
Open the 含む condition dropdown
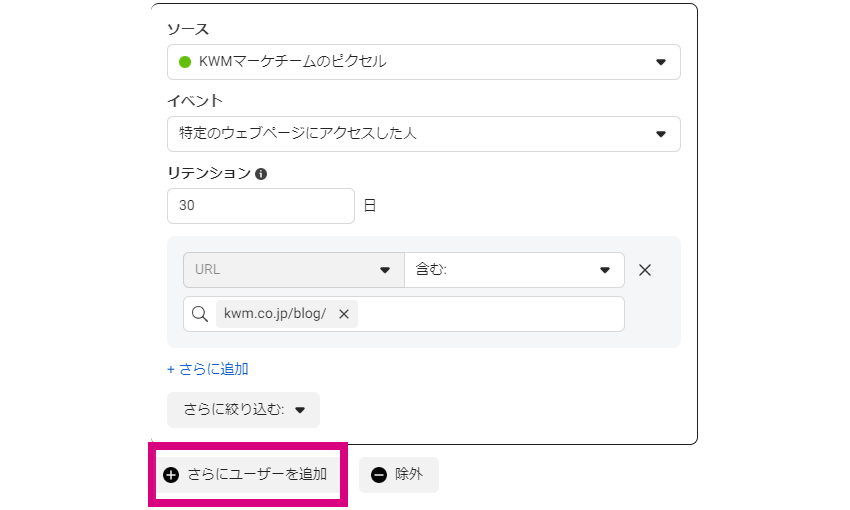point(514,270)
